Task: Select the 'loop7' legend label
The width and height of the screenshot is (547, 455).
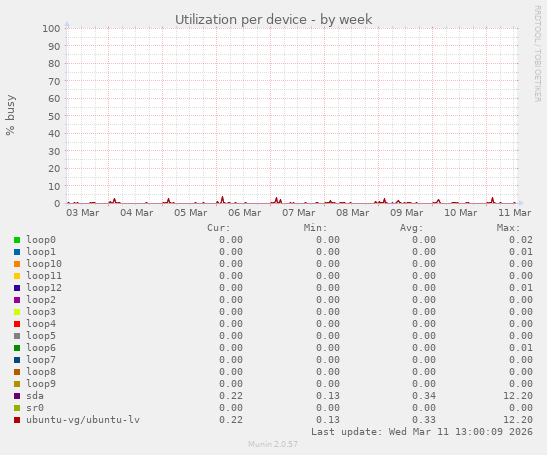Action: pyautogui.click(x=41, y=360)
